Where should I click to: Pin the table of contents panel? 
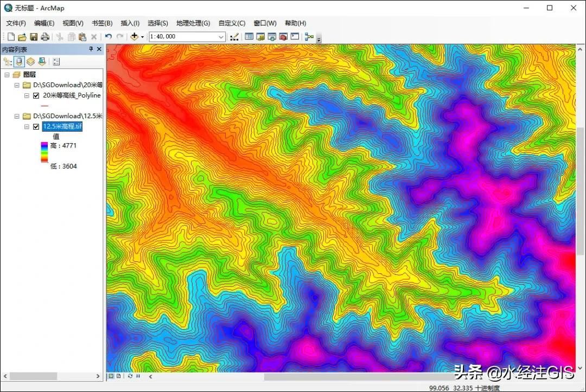click(x=91, y=49)
